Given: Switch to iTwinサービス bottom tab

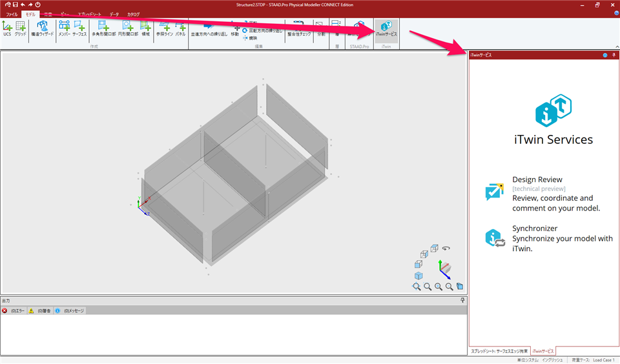Looking at the screenshot, I should 543,351.
